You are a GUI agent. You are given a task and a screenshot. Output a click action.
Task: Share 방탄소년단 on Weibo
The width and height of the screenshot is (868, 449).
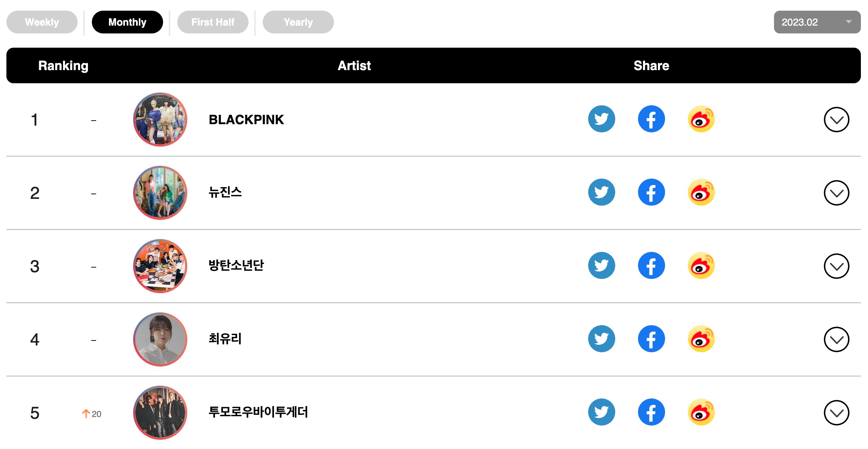[x=701, y=265]
